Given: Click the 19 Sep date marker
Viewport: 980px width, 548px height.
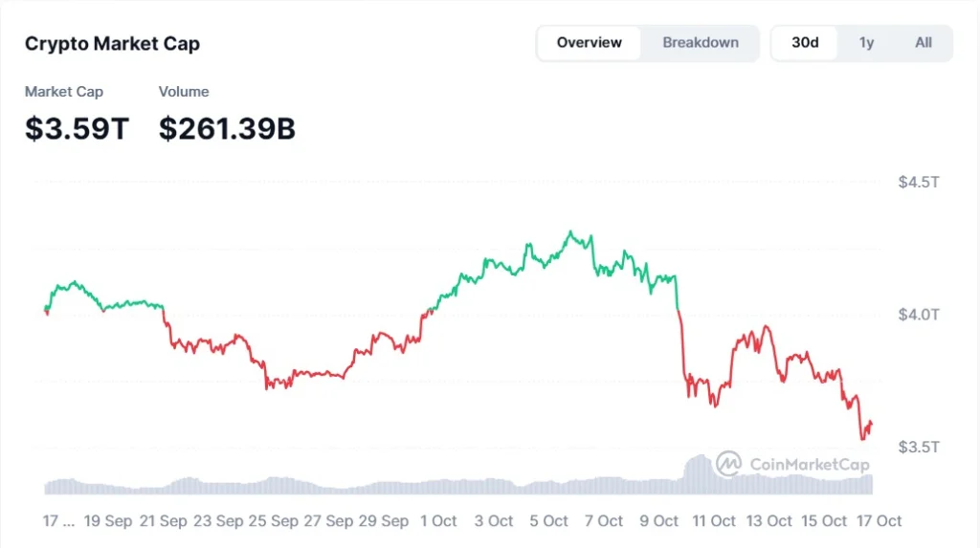Looking at the screenshot, I should point(108,521).
